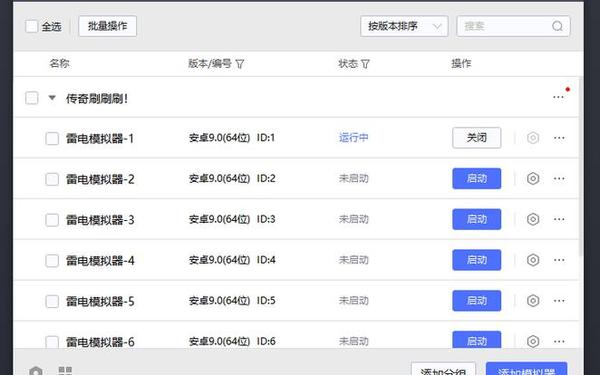The height and width of the screenshot is (375, 600).
Task: Select the 雷电模拟器-2 name text
Action: pyautogui.click(x=100, y=179)
